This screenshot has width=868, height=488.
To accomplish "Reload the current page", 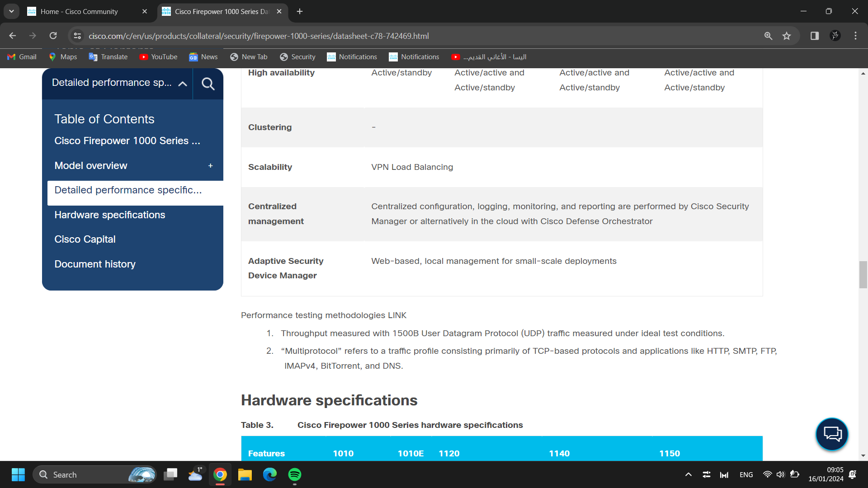I will [x=53, y=36].
